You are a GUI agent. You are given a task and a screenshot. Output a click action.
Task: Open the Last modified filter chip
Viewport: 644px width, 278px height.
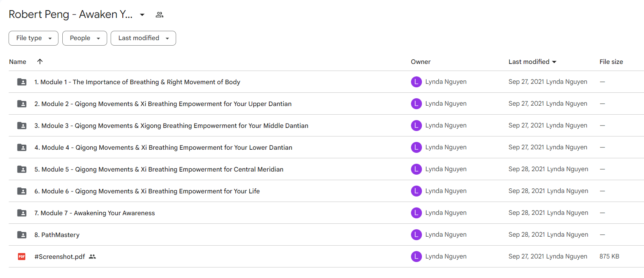pos(143,38)
